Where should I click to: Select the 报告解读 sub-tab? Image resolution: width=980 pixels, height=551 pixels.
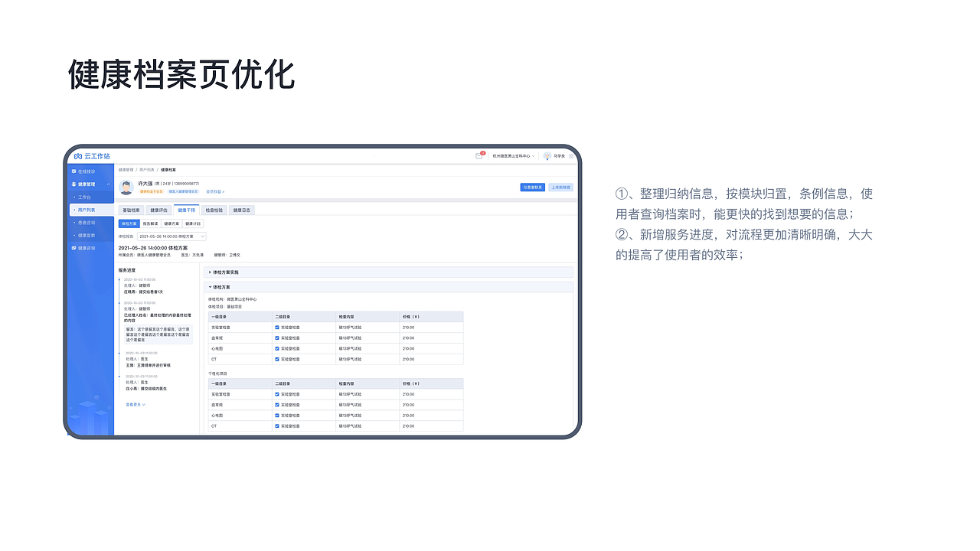[x=151, y=223]
